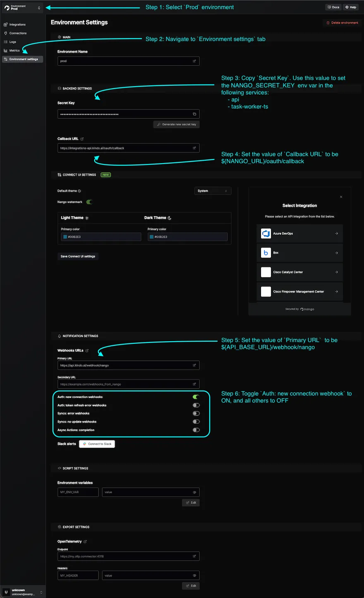
Task: Open the Default theme System dropdown
Action: coord(213,191)
